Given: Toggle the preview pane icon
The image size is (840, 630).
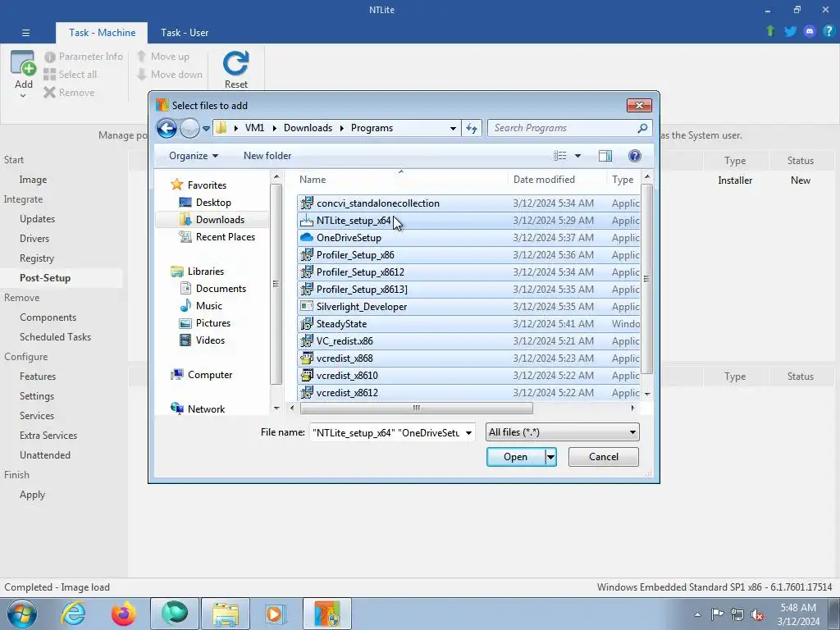Looking at the screenshot, I should (605, 156).
